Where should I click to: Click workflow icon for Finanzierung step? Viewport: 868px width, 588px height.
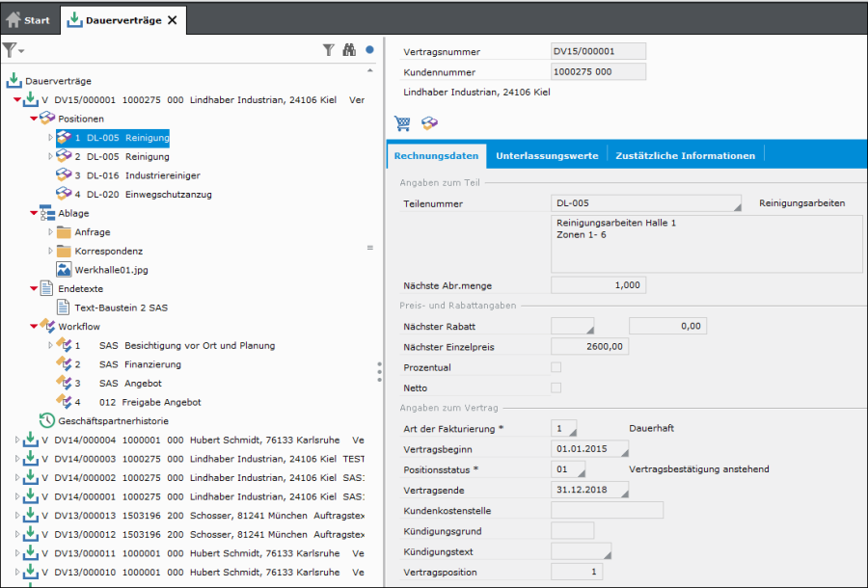coord(64,364)
